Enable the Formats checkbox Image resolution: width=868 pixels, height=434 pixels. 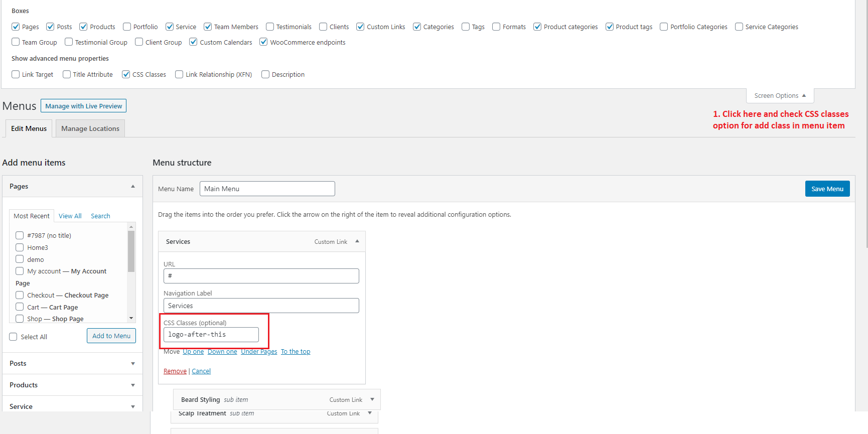[496, 27]
